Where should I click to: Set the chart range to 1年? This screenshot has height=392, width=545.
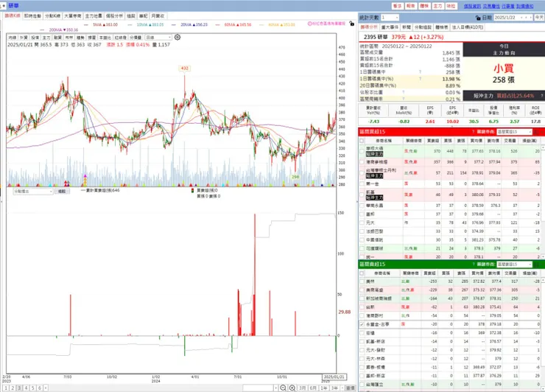pyautogui.click(x=323, y=388)
